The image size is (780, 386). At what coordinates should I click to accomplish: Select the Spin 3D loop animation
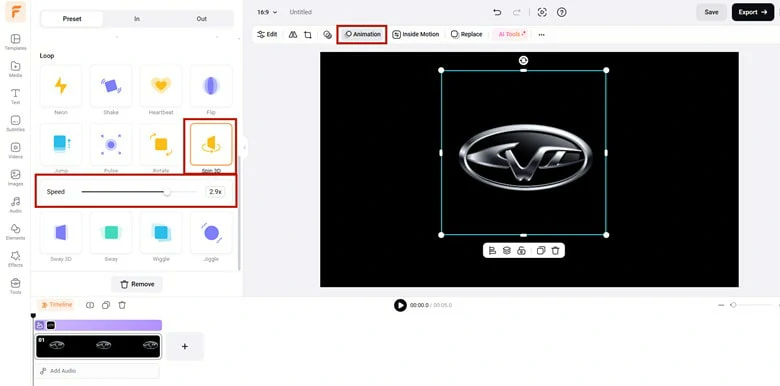[211, 145]
